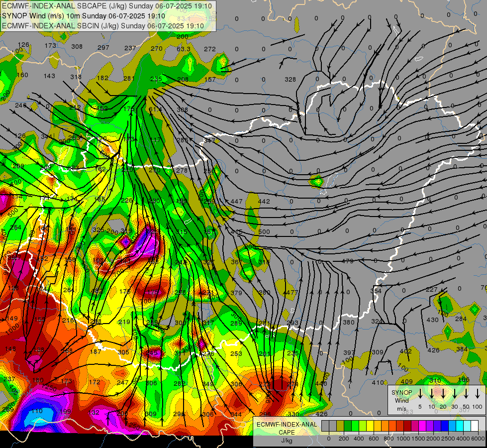Image resolution: width=487 pixels, height=448 pixels.
Task: Click the 30 m/s wind arrow in legend
Action: 455,394
